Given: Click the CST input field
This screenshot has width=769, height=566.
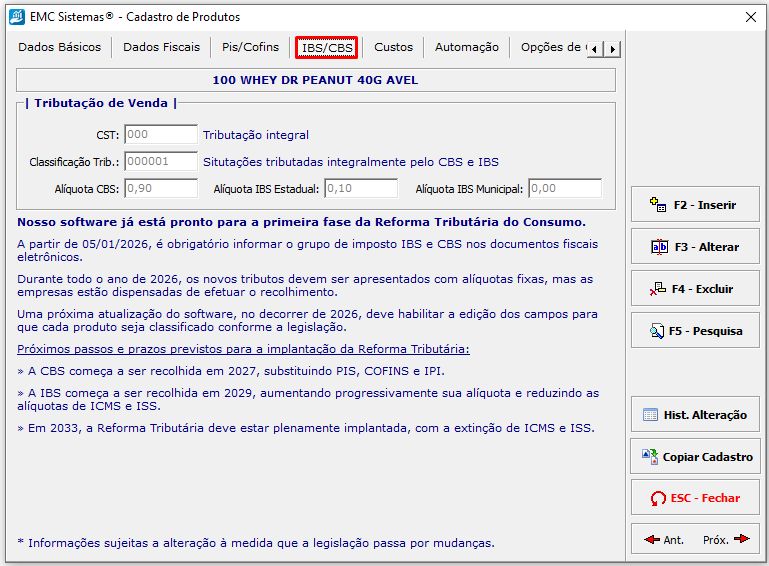Looking at the screenshot, I should click(x=161, y=134).
